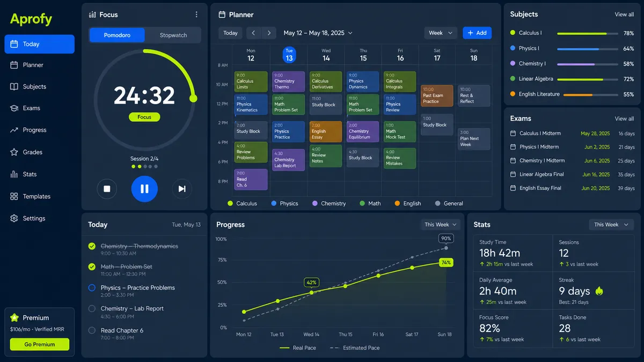Open Monday 9:00 Calculus Limits event
Viewport: 644px width, 362px height.
[x=251, y=81]
